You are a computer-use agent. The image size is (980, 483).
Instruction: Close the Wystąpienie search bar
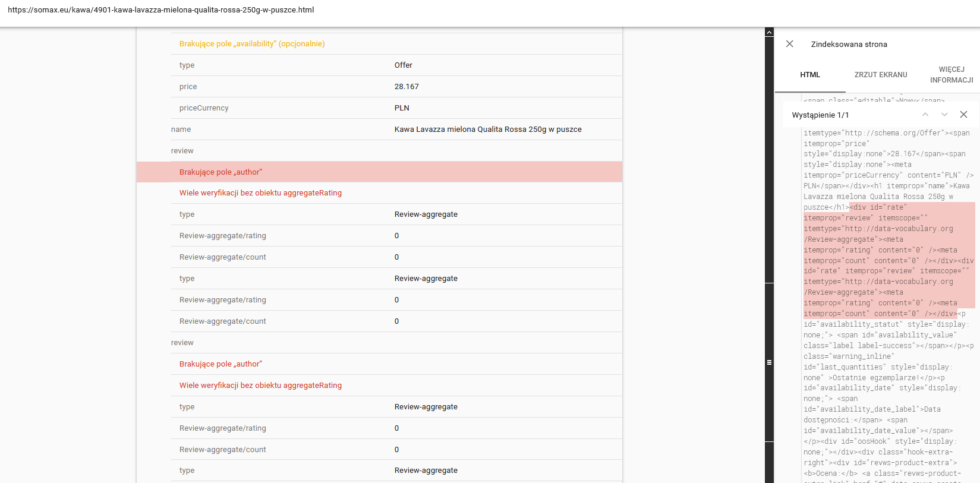click(963, 115)
